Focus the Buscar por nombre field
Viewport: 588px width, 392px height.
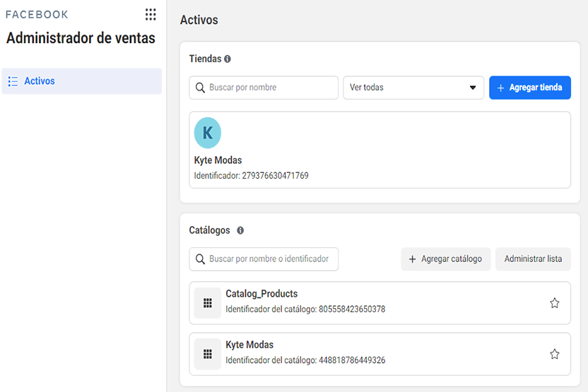[x=264, y=88]
